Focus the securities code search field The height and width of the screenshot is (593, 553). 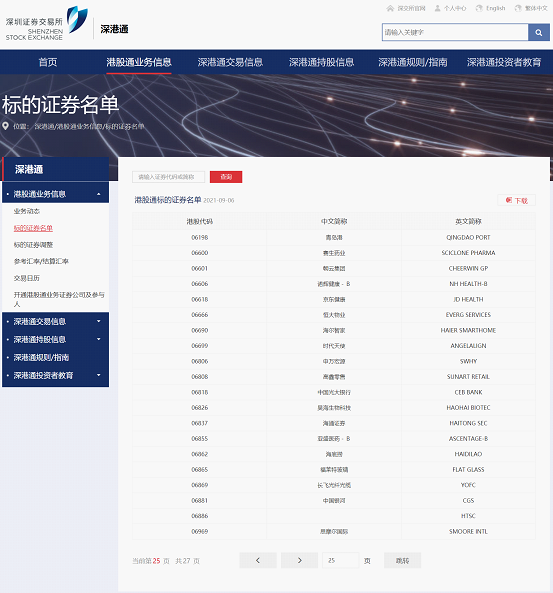pyautogui.click(x=168, y=177)
